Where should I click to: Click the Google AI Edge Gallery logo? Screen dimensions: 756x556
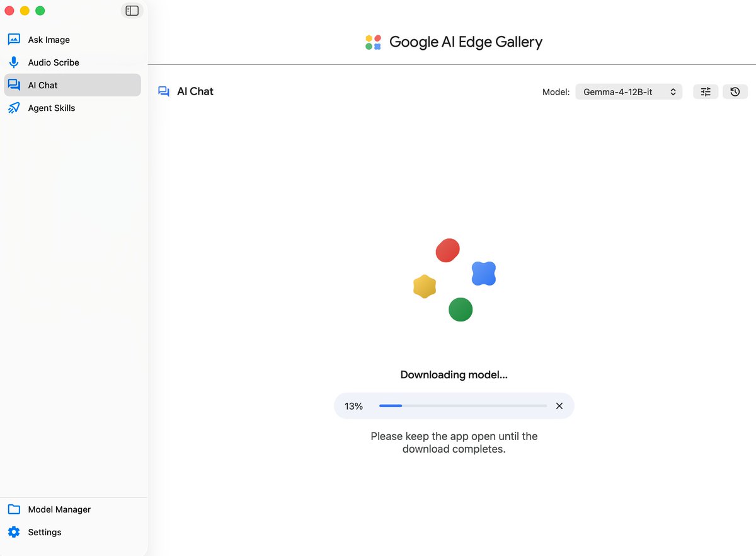point(373,42)
